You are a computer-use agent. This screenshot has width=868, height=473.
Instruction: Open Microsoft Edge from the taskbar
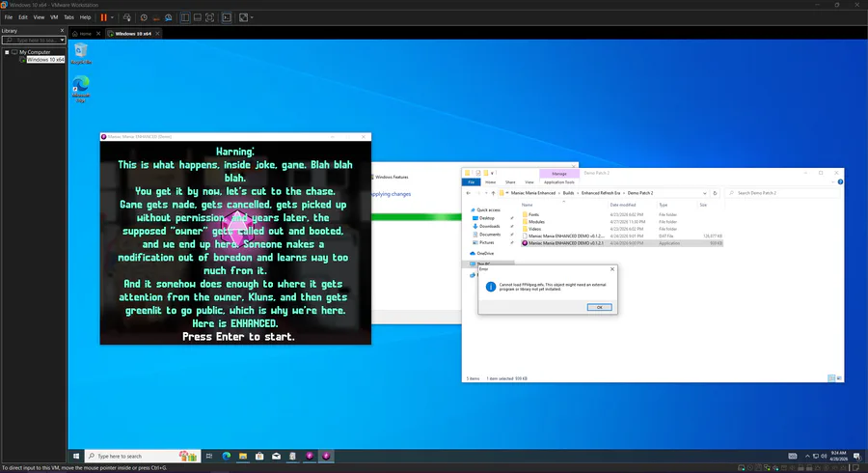pyautogui.click(x=227, y=457)
